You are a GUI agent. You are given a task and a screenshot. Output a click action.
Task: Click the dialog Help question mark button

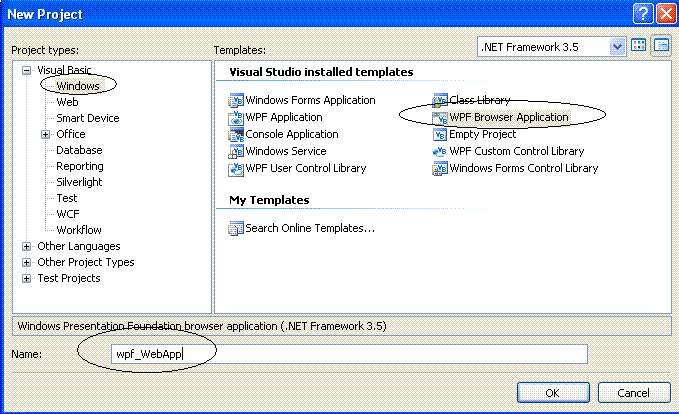(643, 14)
